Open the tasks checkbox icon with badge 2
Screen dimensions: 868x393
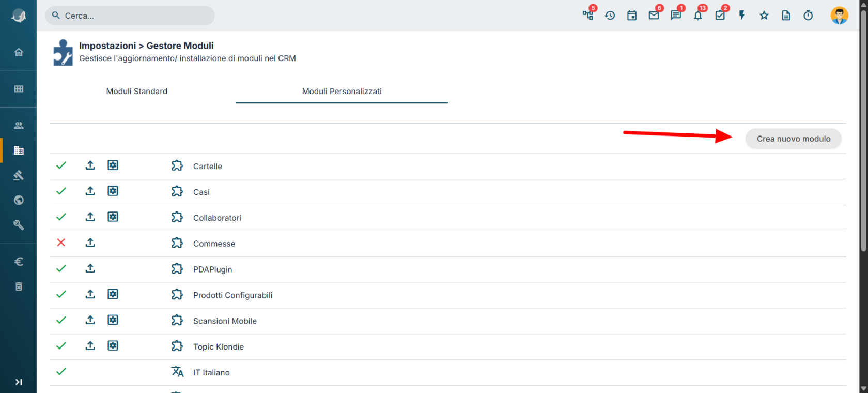coord(720,16)
